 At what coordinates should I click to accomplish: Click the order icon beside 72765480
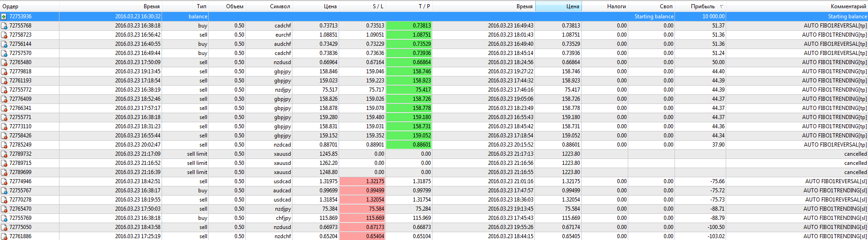click(x=4, y=62)
